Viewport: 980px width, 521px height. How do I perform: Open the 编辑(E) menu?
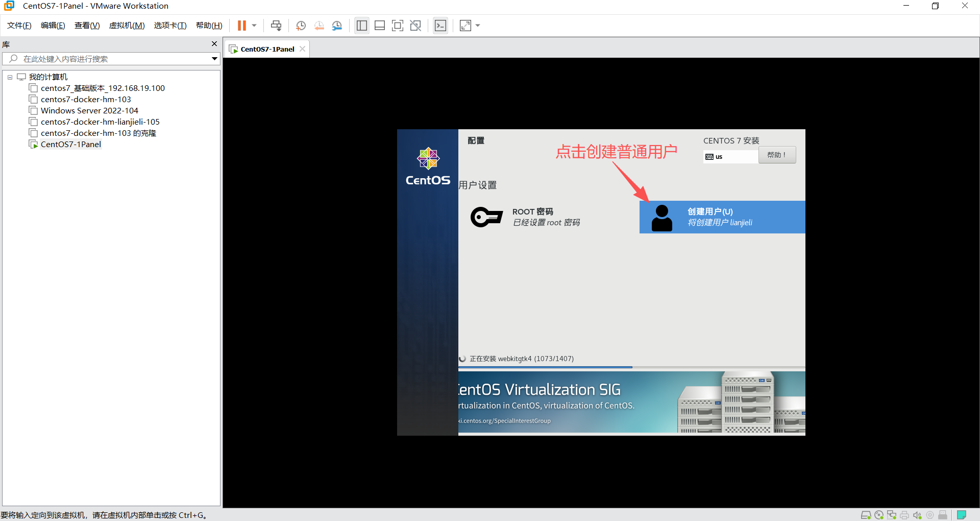tap(53, 26)
